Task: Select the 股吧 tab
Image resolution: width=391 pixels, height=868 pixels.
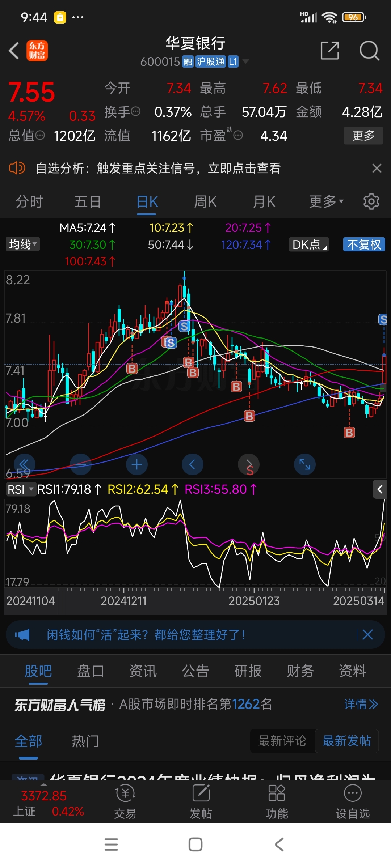Action: pyautogui.click(x=38, y=671)
